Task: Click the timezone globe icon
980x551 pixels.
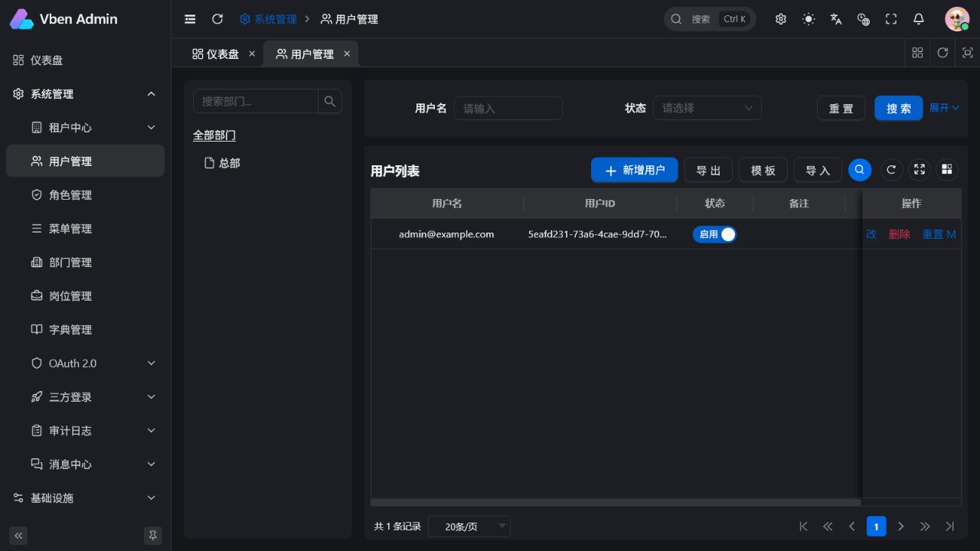Action: pos(864,19)
